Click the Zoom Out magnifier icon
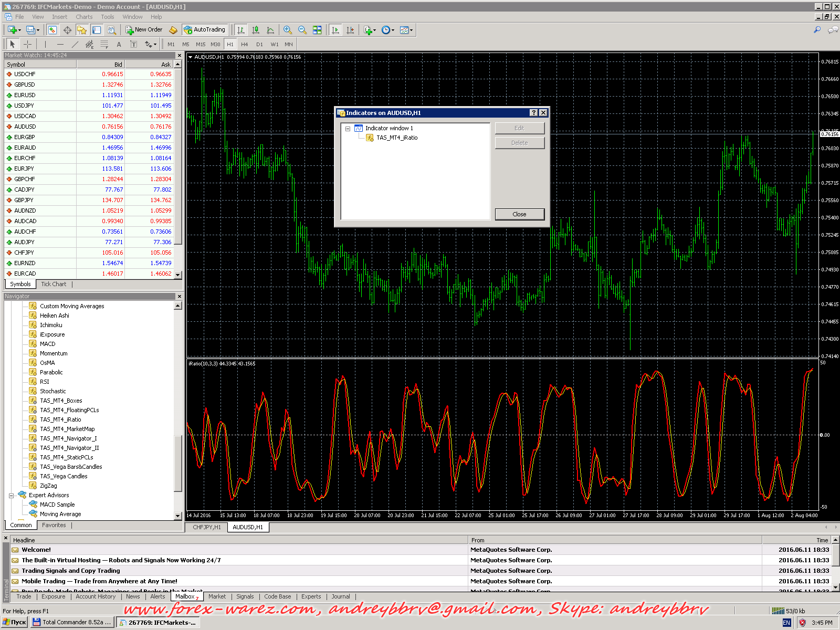This screenshot has height=630, width=840. (302, 30)
